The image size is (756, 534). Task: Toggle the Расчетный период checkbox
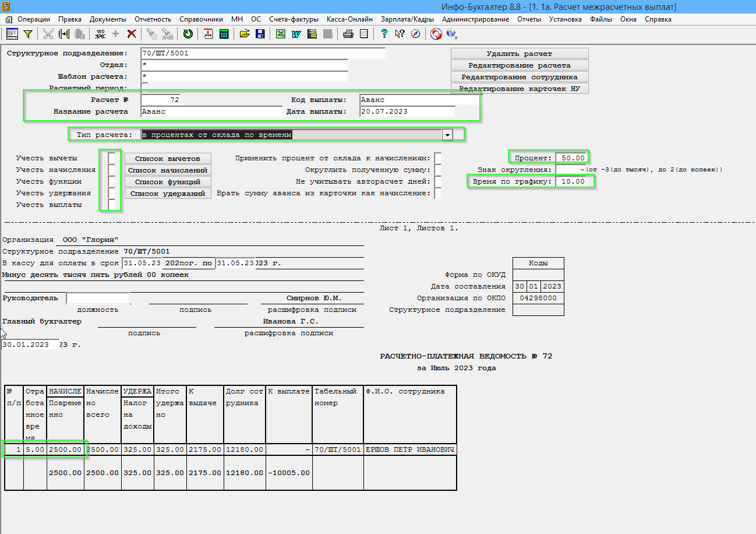pos(144,88)
